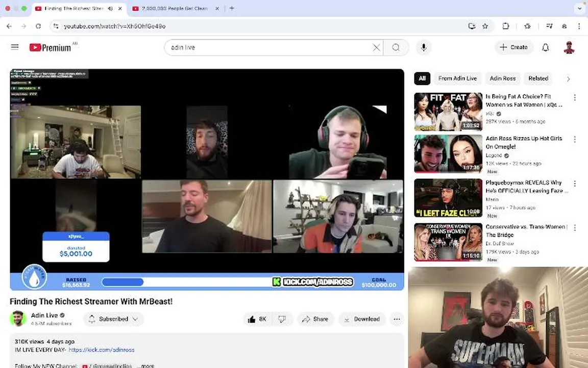Go to YouTube Premium home logo
Image resolution: width=588 pixels, height=368 pixels.
(51, 48)
